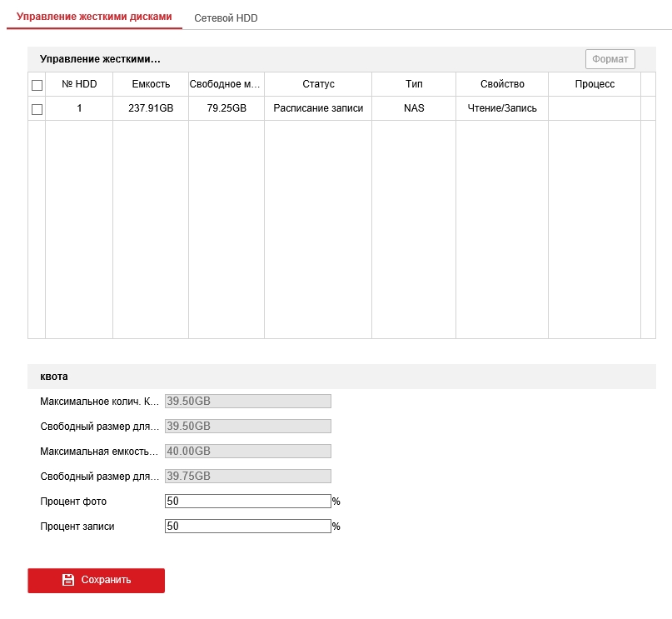The width and height of the screenshot is (672, 619).
Task: Select the Свободное м... column header
Action: [x=226, y=84]
